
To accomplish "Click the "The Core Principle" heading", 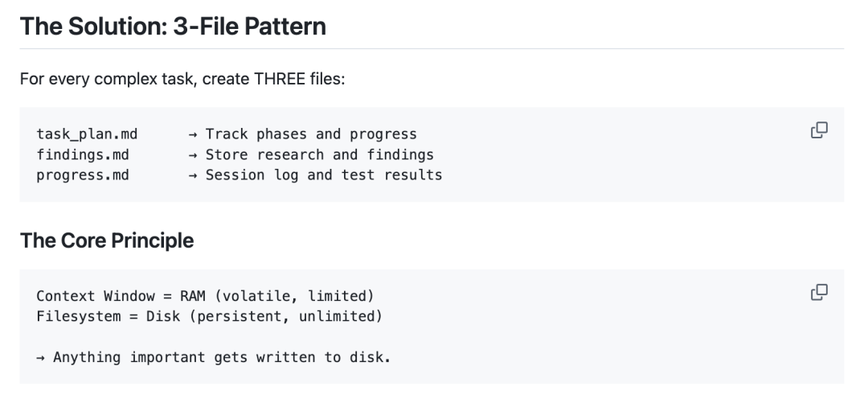I will [107, 241].
